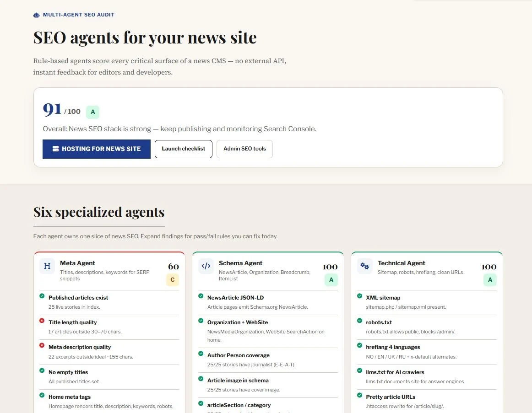The image size is (532, 413).
Task: Click the Organization + WebSite finding
Action: [238, 322]
